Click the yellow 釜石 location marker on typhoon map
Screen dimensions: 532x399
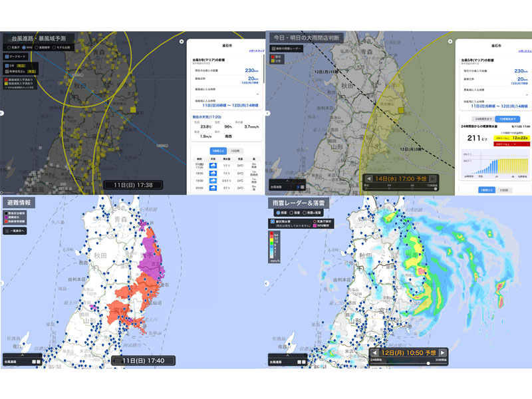point(132,110)
